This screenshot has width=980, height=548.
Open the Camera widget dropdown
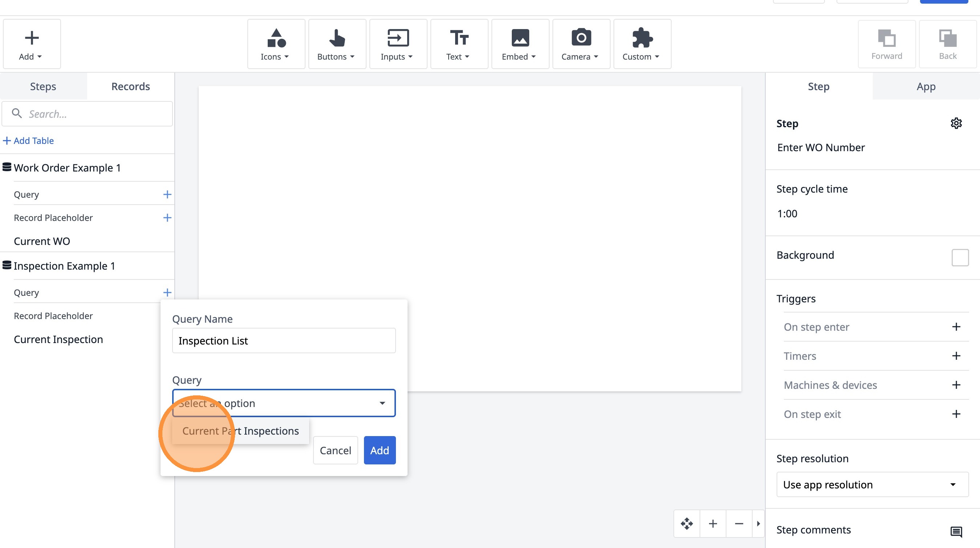(581, 44)
